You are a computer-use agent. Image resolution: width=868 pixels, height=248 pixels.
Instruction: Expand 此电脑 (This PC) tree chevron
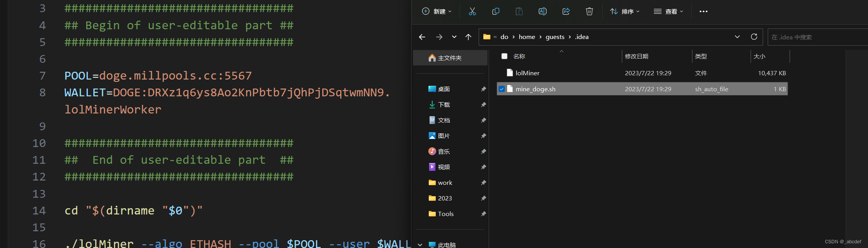(x=420, y=245)
